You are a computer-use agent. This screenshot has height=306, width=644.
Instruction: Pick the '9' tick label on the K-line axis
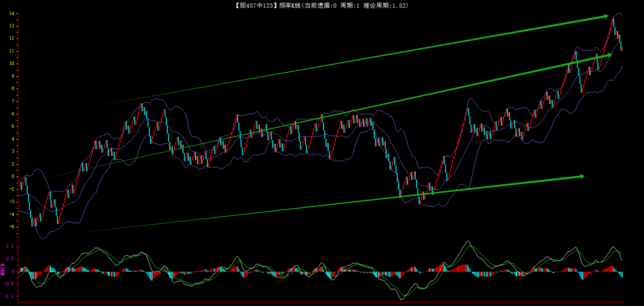(13, 76)
